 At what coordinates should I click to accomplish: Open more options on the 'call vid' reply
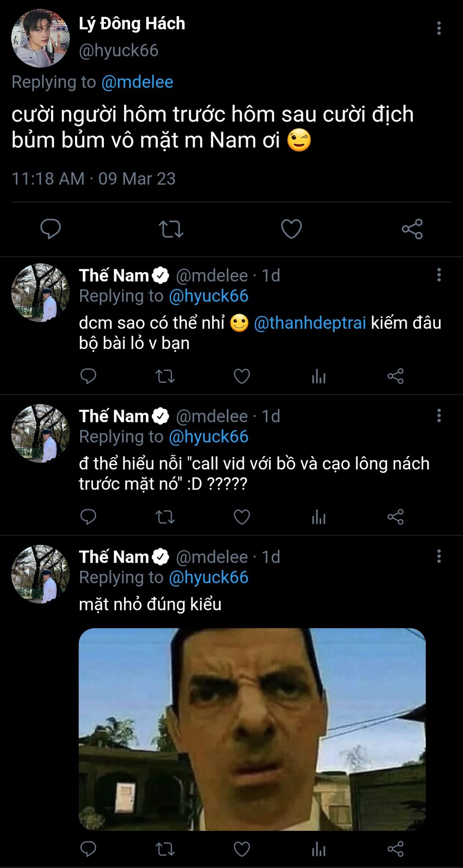click(439, 415)
